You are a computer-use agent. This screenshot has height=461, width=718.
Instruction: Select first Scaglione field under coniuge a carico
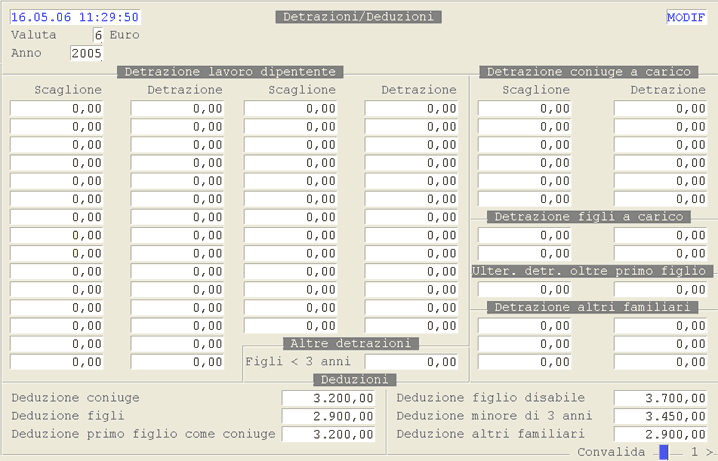[525, 108]
